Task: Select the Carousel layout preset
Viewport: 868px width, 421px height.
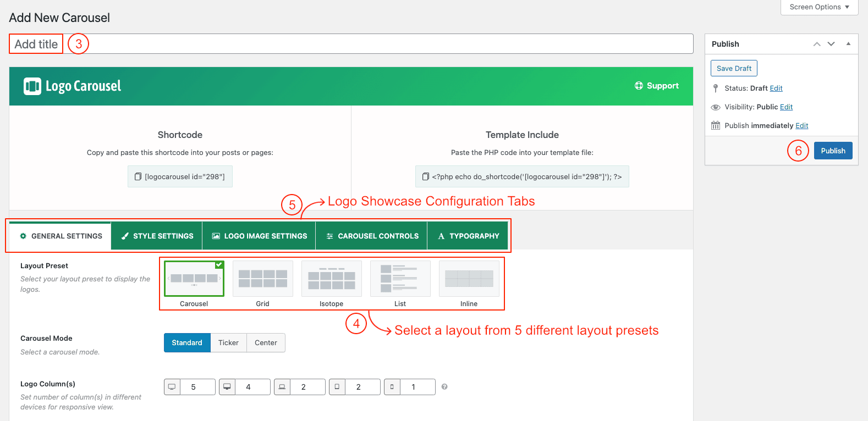Action: pyautogui.click(x=194, y=279)
